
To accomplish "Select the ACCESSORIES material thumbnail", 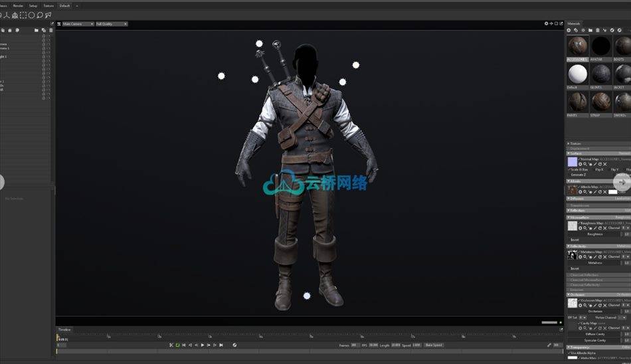I will [x=577, y=46].
